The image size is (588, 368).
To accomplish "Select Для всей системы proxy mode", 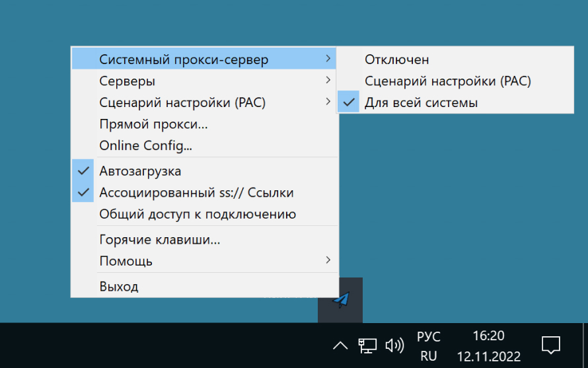I will pos(455,102).
